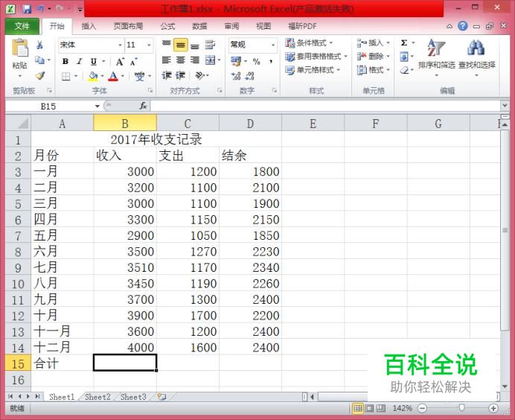Click Clear eraser icon
The height and width of the screenshot is (420, 515).
(404, 70)
